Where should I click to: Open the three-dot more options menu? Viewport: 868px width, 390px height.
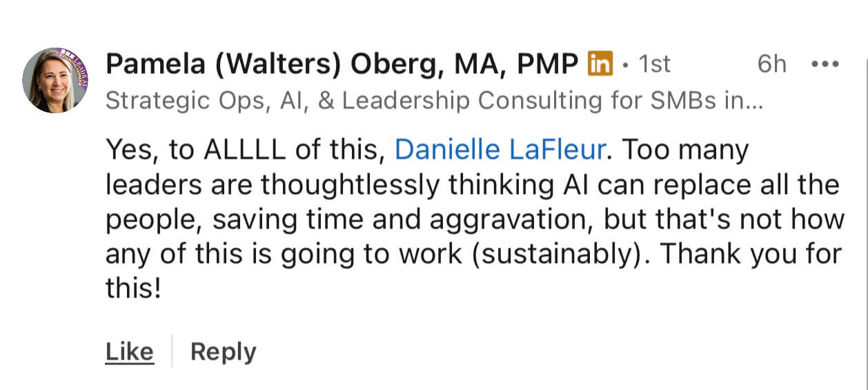(825, 64)
